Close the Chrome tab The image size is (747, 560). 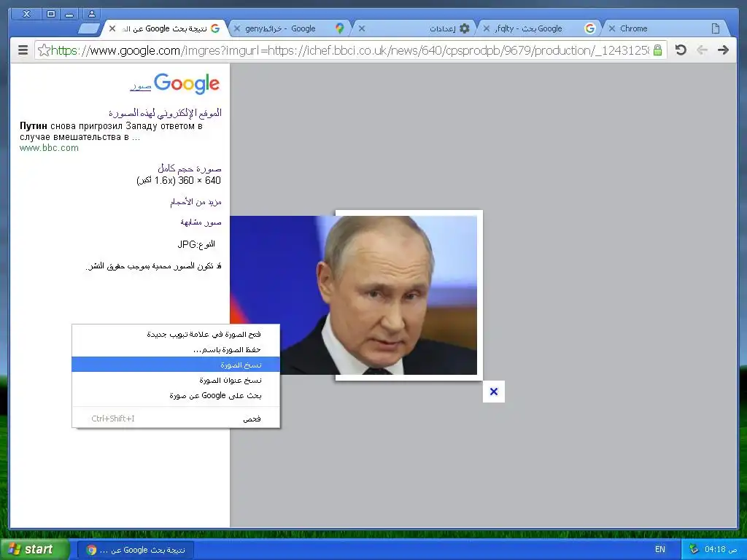click(612, 28)
